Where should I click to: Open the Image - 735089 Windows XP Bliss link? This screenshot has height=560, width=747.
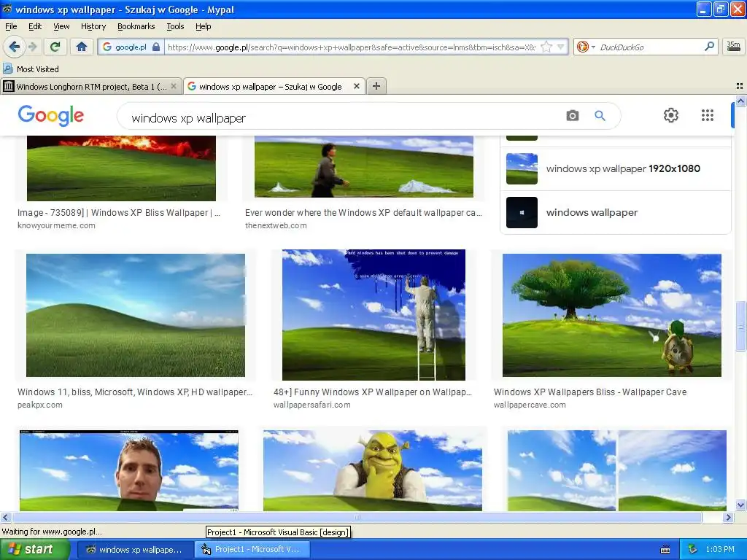coord(119,213)
